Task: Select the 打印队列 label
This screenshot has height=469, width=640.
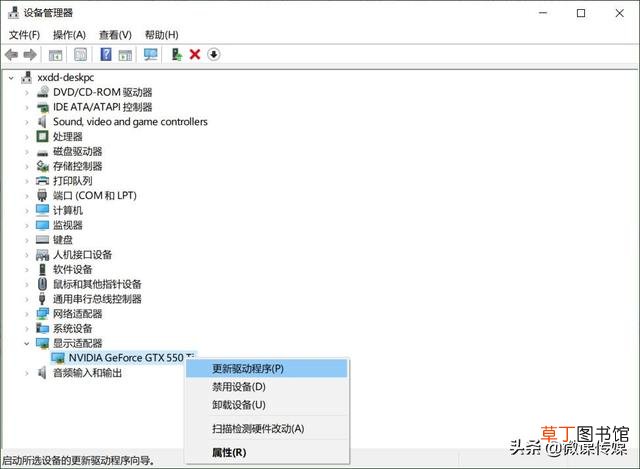Action: click(x=73, y=181)
